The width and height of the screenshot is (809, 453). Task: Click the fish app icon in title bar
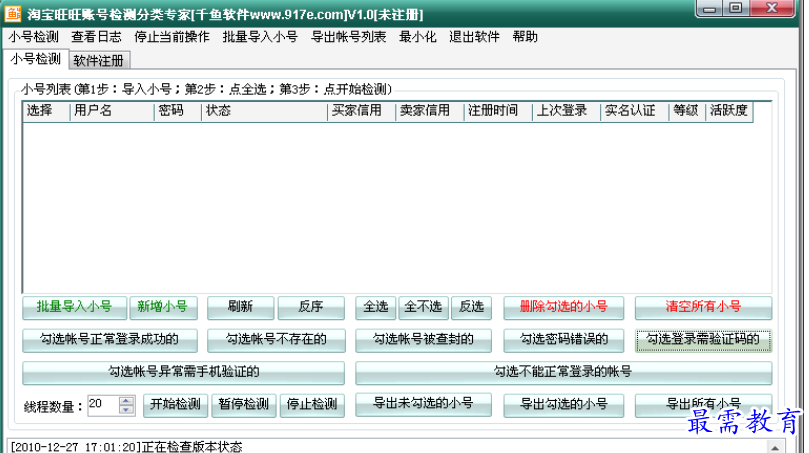pos(13,13)
